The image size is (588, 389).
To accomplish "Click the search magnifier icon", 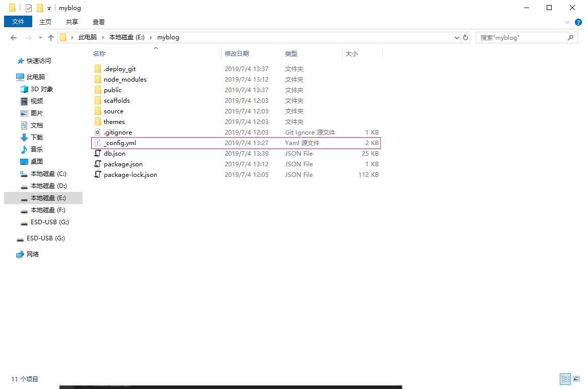I will coord(570,37).
